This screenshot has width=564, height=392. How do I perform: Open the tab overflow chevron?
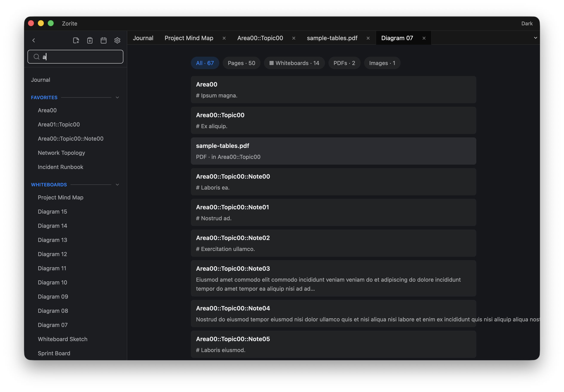click(535, 38)
